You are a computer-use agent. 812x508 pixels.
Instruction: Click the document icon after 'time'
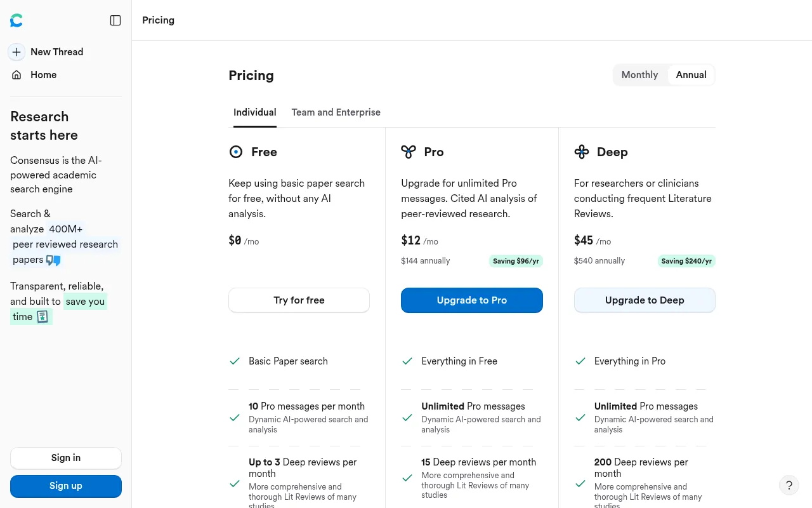pyautogui.click(x=43, y=317)
